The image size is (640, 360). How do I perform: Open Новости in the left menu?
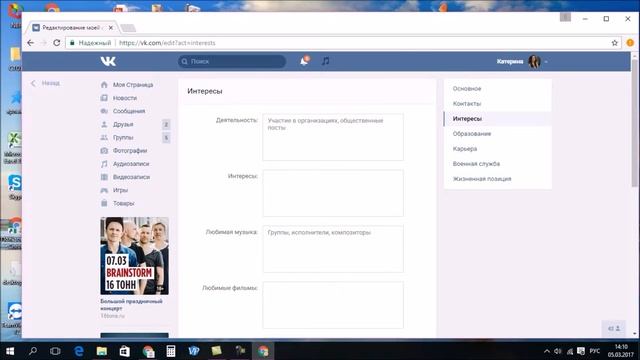point(125,98)
